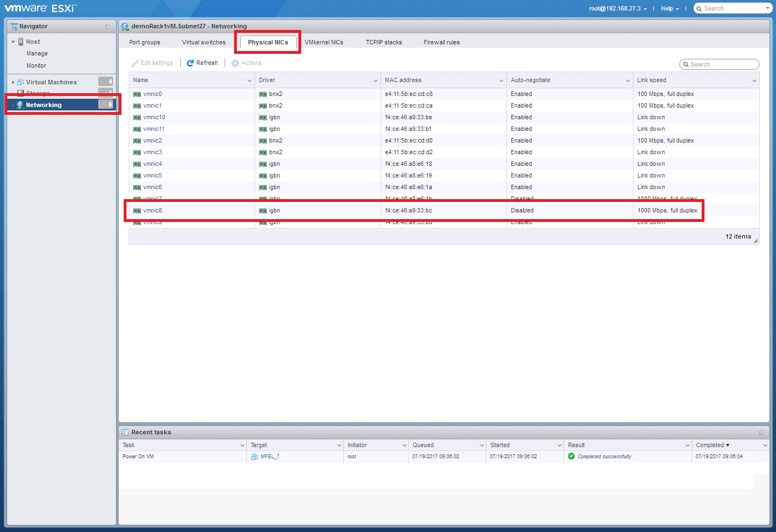This screenshot has height=532, width=776.
Task: Minimize the Recent tasks panel
Action: pyautogui.click(x=761, y=433)
